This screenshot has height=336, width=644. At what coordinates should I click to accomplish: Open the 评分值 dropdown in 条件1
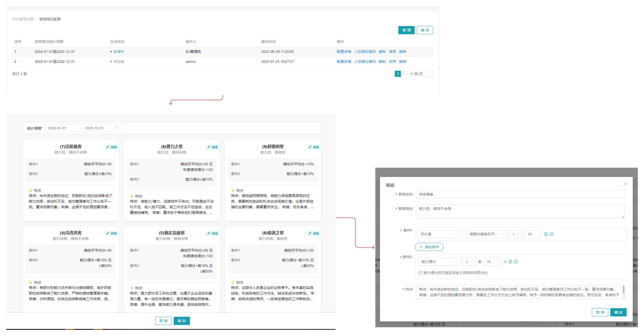point(438,234)
